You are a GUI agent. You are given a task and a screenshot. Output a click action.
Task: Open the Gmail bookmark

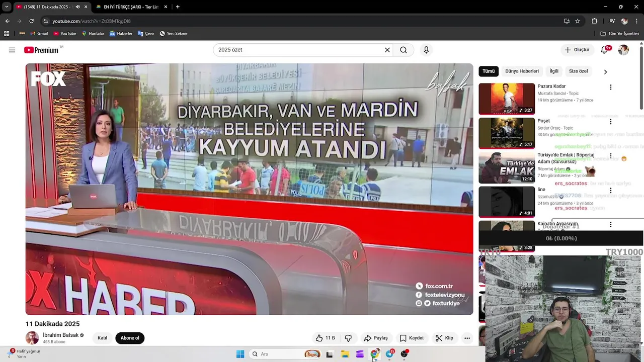click(39, 34)
